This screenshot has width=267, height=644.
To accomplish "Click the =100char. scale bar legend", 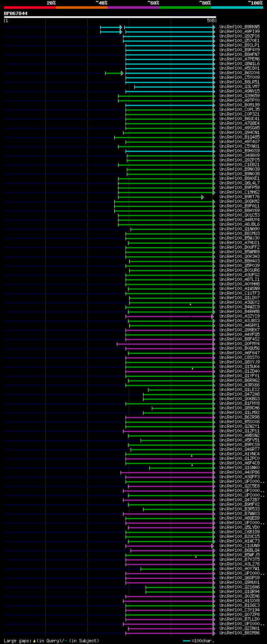I will tap(199, 641).
